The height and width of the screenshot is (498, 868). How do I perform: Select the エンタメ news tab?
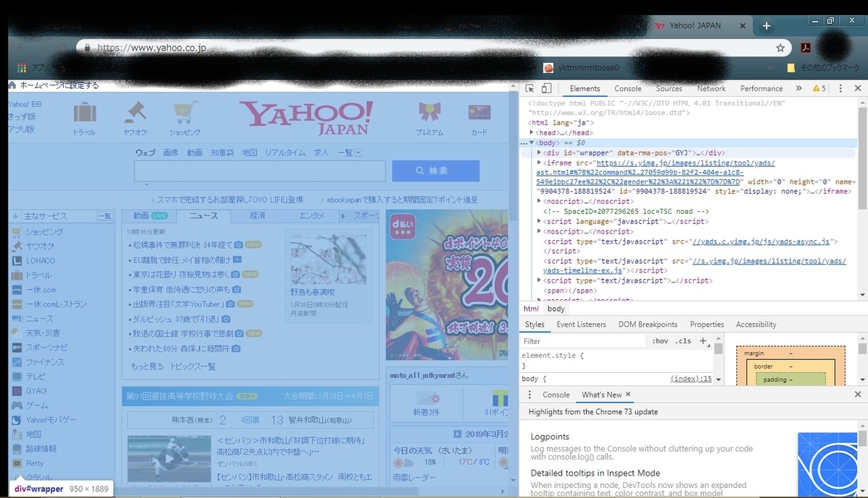click(312, 215)
